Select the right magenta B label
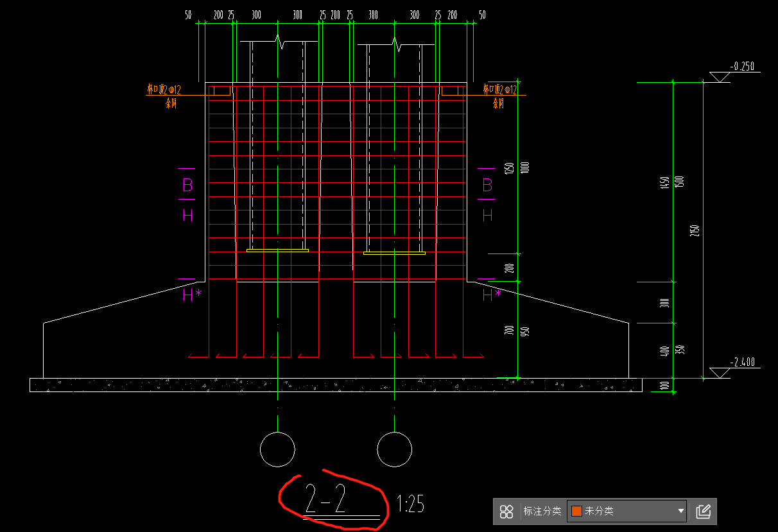The image size is (778, 532). tap(487, 185)
